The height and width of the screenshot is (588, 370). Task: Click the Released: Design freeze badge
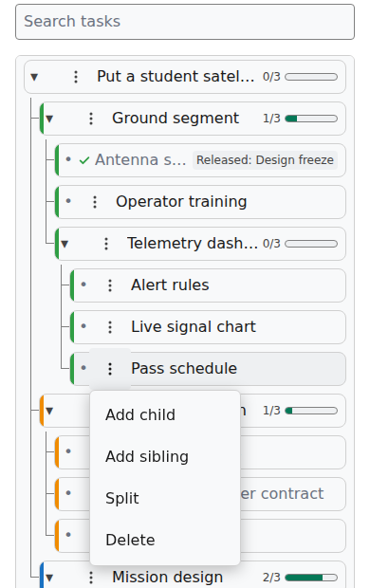pyautogui.click(x=265, y=160)
